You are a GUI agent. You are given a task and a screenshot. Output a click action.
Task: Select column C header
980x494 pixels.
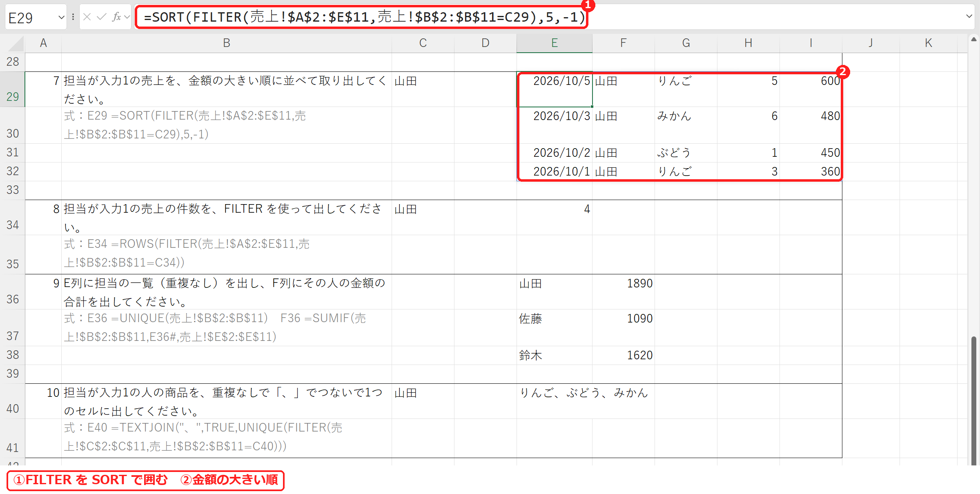coord(423,43)
